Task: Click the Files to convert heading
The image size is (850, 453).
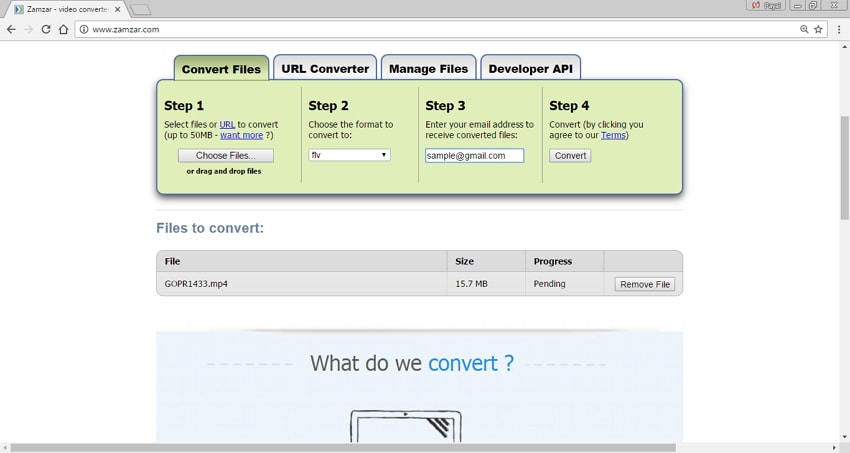Action: (x=210, y=228)
